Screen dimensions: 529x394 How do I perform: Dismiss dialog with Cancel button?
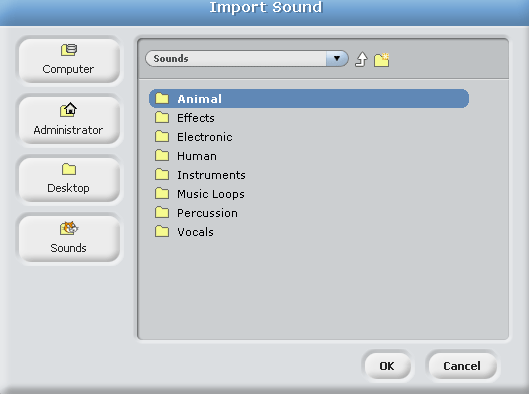click(462, 366)
